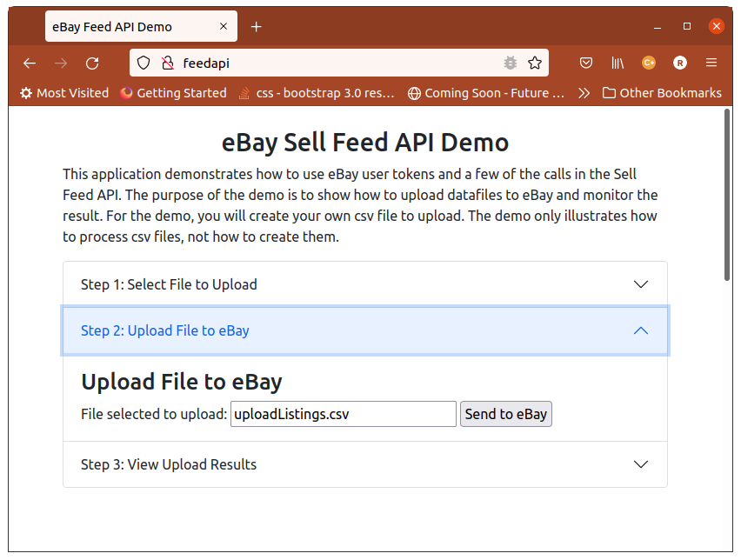Click the uploadListings.csv file field
This screenshot has width=741, height=560.
(x=344, y=414)
